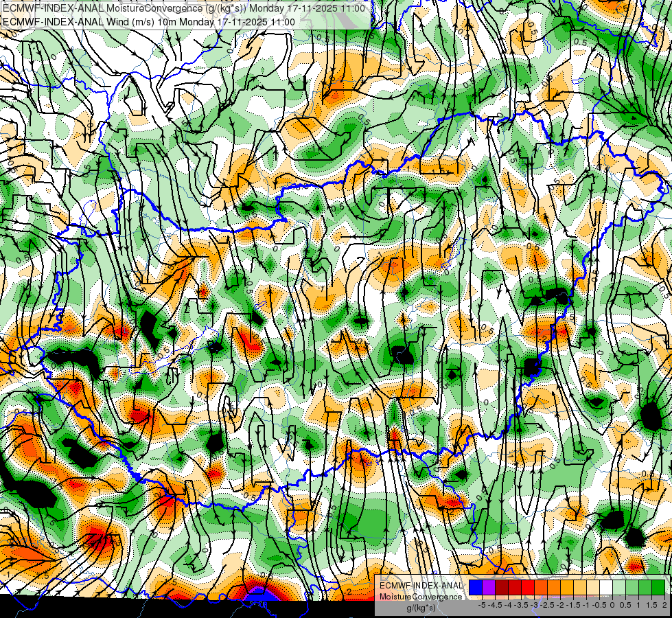Click the -3 legend tick label
The height and width of the screenshot is (618, 672).
pyautogui.click(x=535, y=605)
